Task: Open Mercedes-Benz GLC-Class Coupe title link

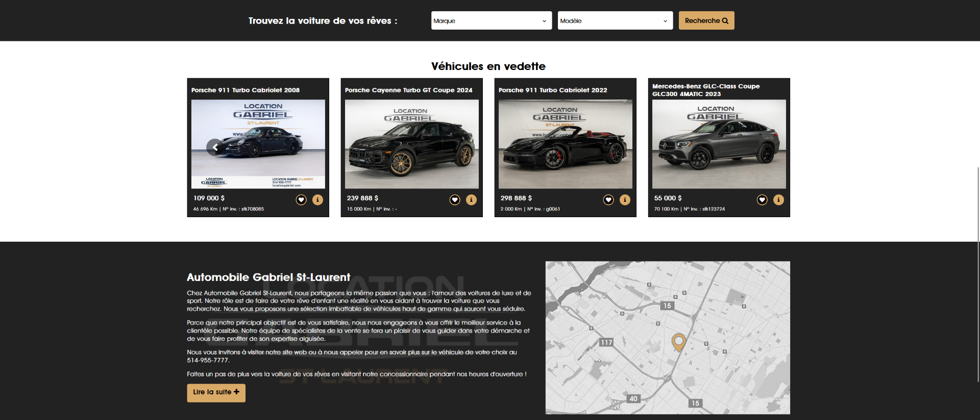Action: [706, 90]
